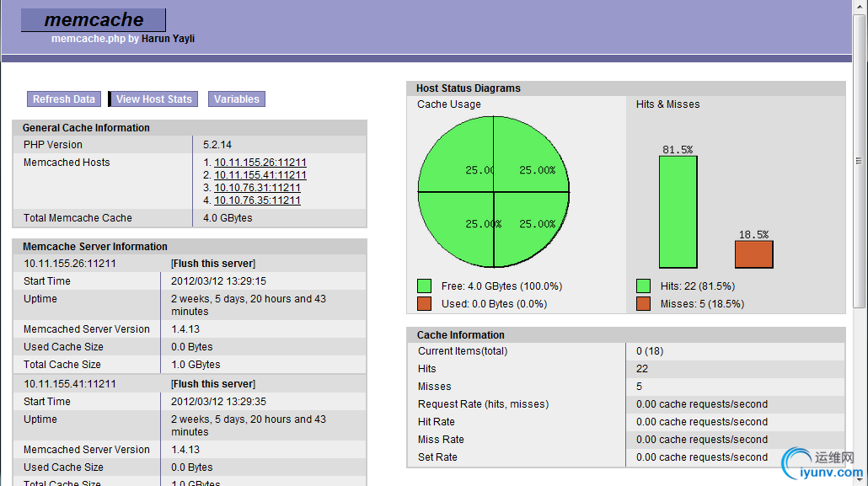868x486 pixels.
Task: Click the green Free legend swatch
Action: pos(424,286)
